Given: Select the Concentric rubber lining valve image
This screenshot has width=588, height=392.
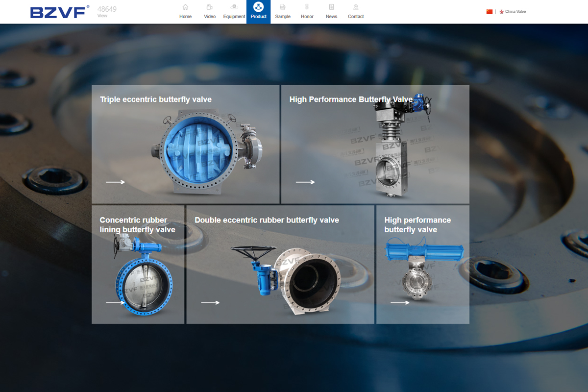Looking at the screenshot, I should coord(140,279).
